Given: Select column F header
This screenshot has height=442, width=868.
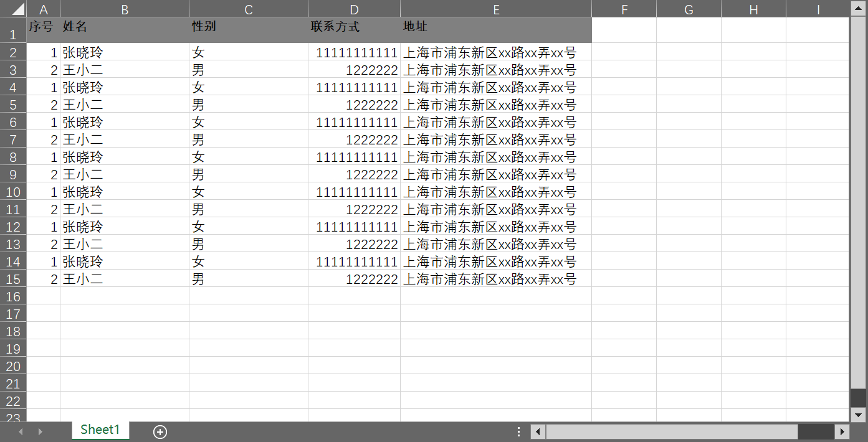Looking at the screenshot, I should point(624,9).
